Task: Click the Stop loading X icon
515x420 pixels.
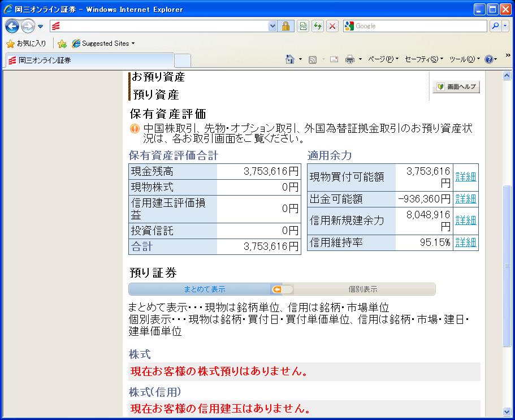Action: (332, 26)
